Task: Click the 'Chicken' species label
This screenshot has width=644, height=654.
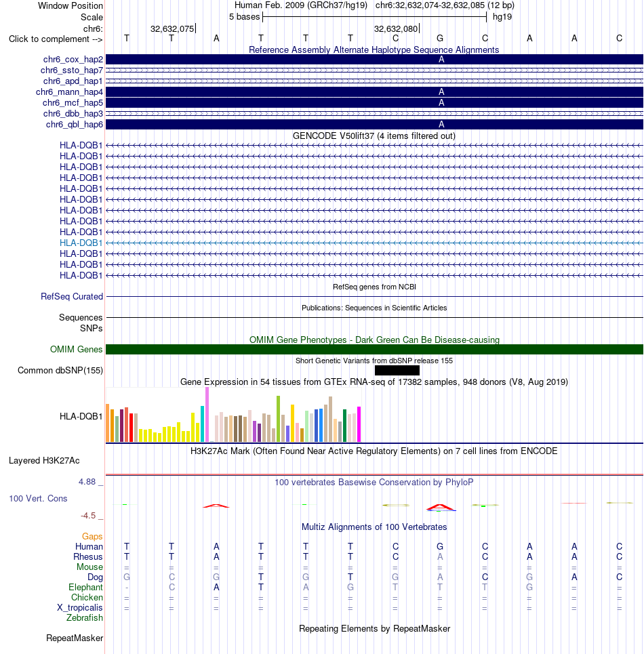Action: pyautogui.click(x=87, y=597)
